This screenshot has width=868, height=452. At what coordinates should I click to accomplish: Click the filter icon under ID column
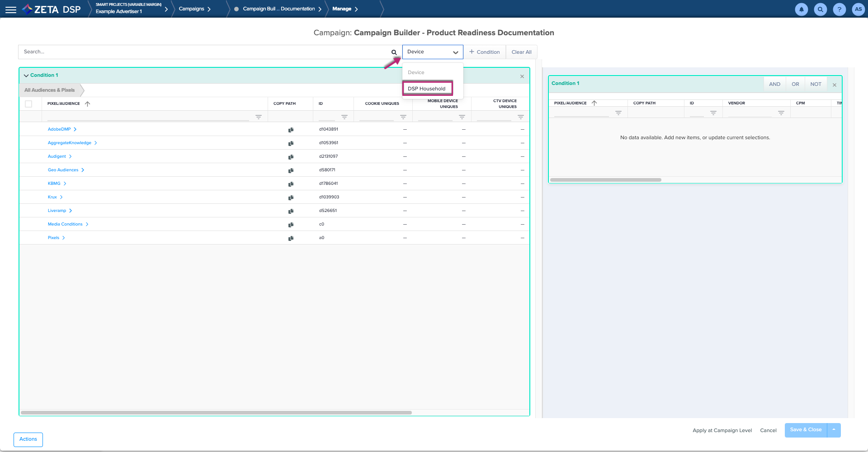pyautogui.click(x=344, y=117)
